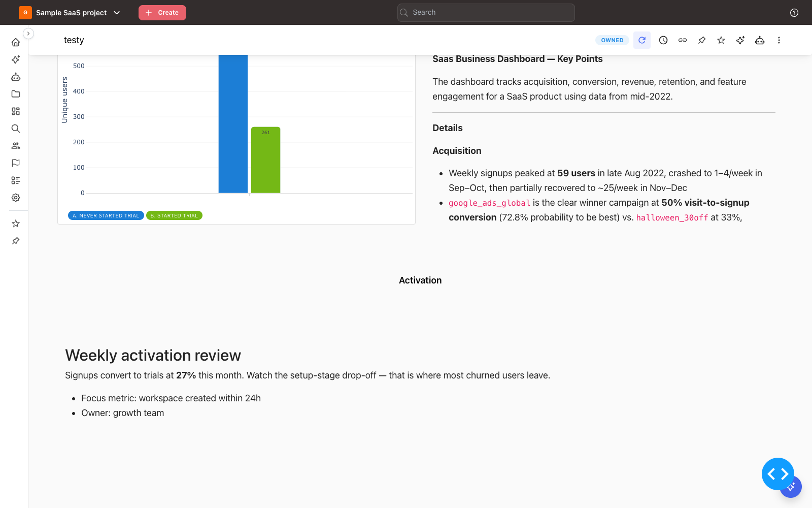Toggle the B. Started Trial legend
The height and width of the screenshot is (508, 812).
pyautogui.click(x=174, y=215)
